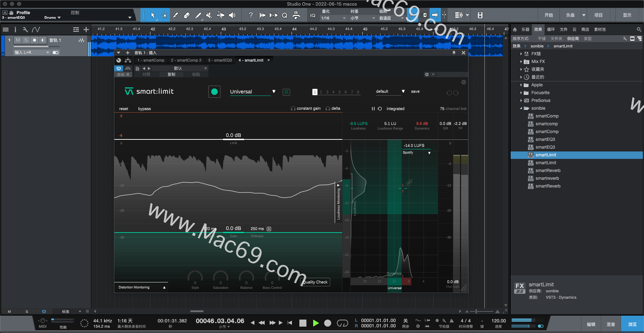Switch to 2 - smartComp 2 insert tab
The width and height of the screenshot is (644, 333).
pos(186,60)
